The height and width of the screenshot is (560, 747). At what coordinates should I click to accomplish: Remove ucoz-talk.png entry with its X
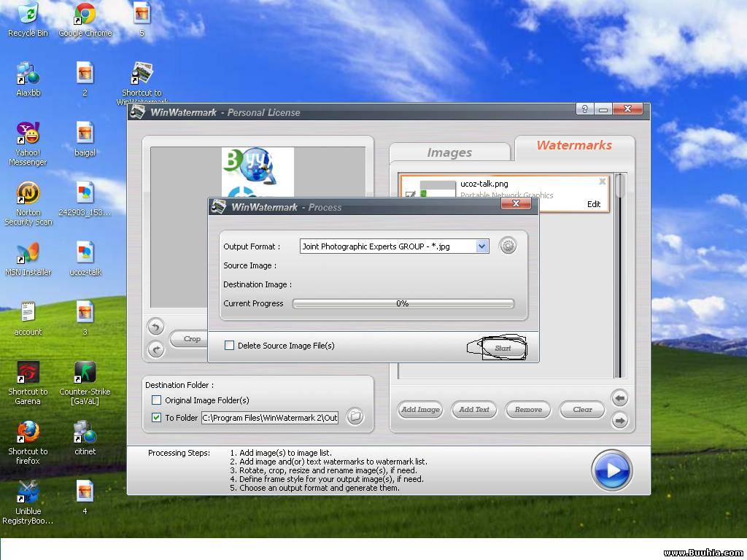[602, 182]
